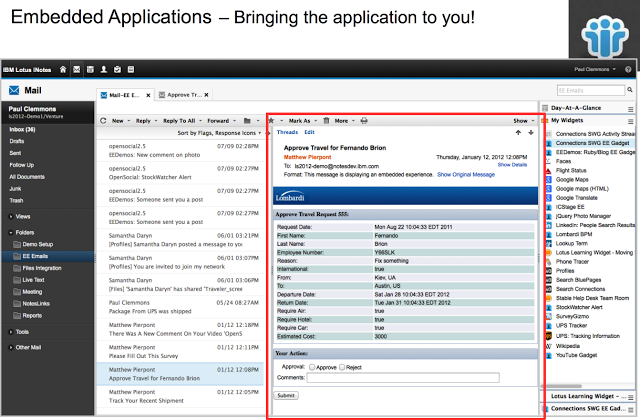Open Inbox (36) folder
The width and height of the screenshot is (640, 420).
tap(22, 129)
